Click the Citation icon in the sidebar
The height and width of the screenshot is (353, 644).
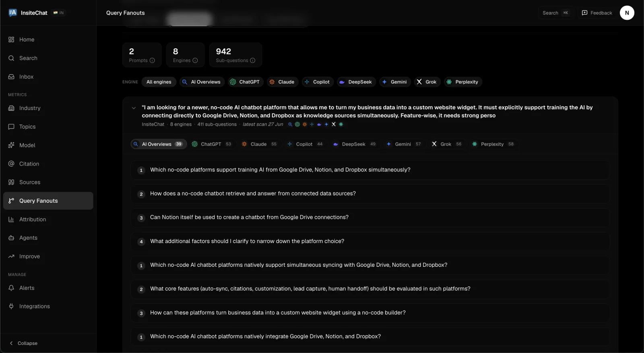click(x=11, y=164)
